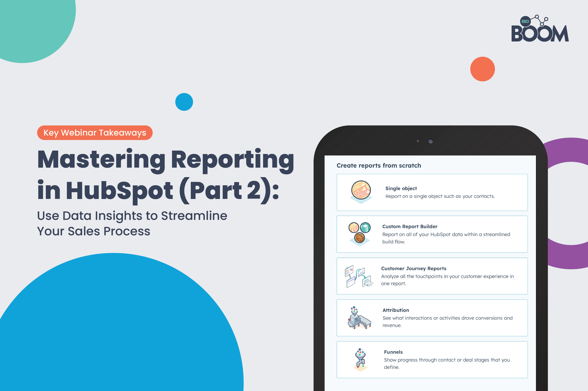
Task: Click the 'Use Data Insights to Streamline' subtitle
Action: tap(132, 216)
